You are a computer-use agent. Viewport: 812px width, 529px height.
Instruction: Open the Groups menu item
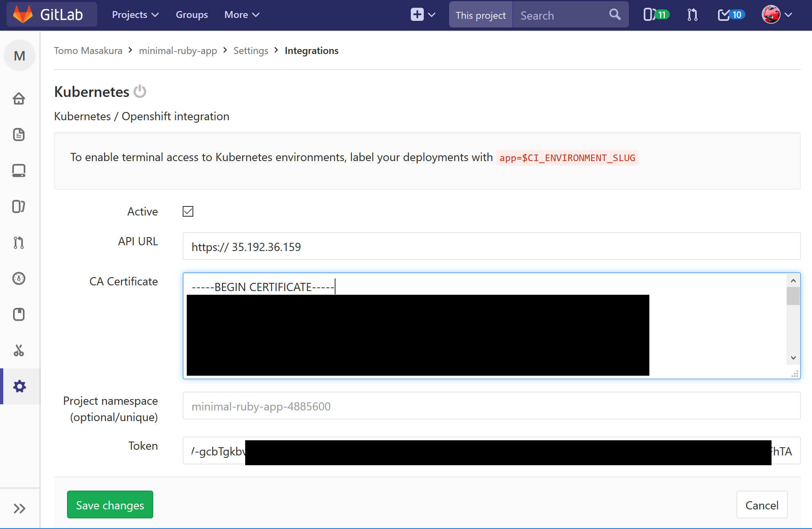click(x=191, y=14)
